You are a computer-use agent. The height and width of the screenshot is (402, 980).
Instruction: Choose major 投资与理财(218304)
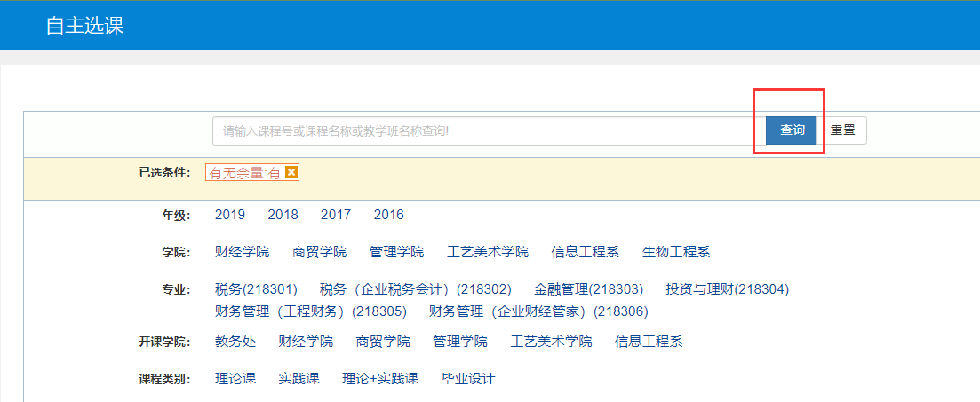(727, 289)
